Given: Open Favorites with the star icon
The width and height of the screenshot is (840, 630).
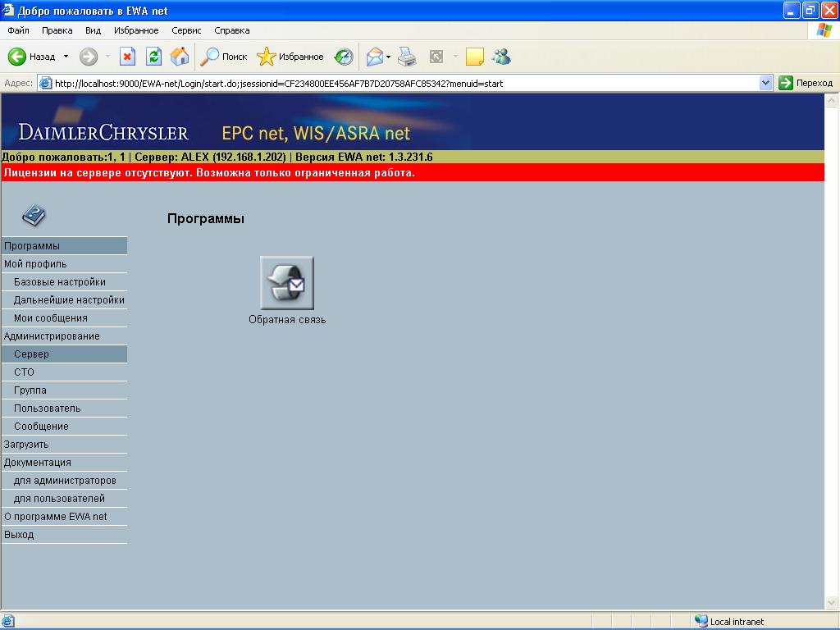Looking at the screenshot, I should coord(267,57).
